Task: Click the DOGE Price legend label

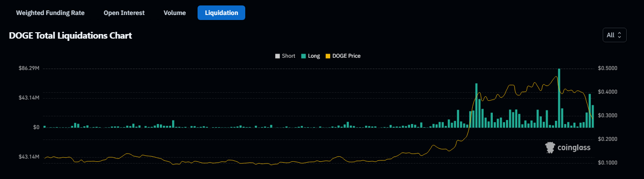Action: (347, 56)
